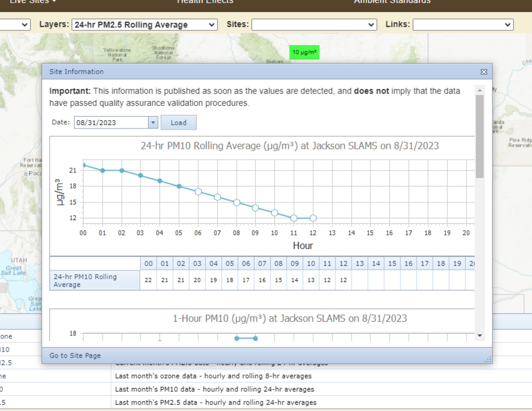Click the value 17 in hour 06 cell
The width and height of the screenshot is (532, 411).
246,280
